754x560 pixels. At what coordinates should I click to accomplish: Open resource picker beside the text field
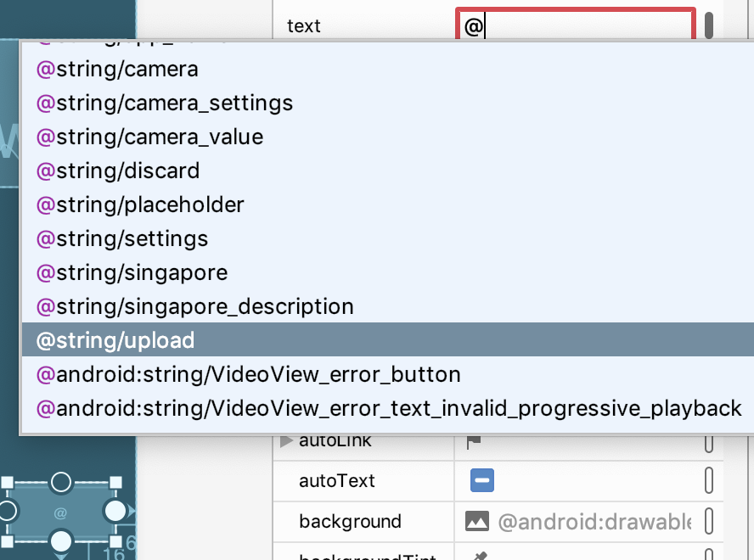pyautogui.click(x=709, y=24)
